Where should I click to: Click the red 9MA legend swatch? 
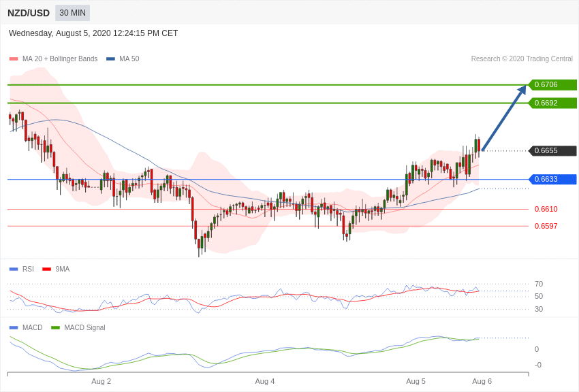click(46, 269)
